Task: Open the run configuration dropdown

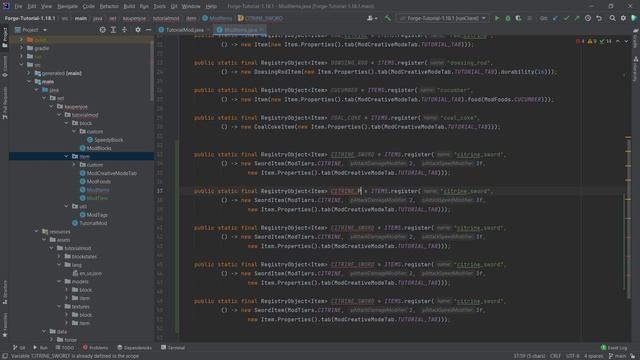Action: [443, 18]
